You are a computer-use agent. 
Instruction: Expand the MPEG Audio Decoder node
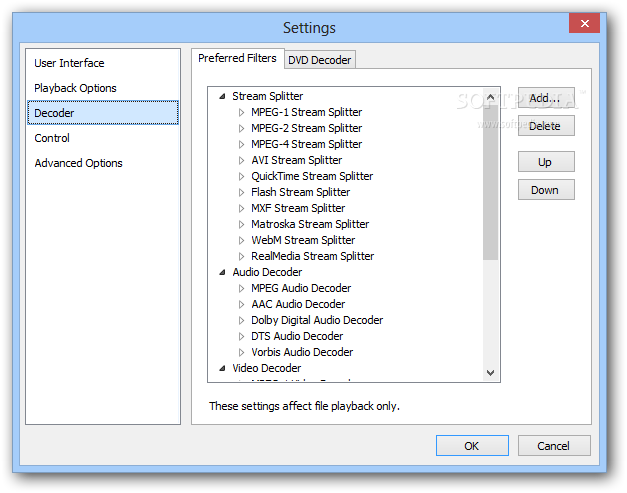point(241,288)
